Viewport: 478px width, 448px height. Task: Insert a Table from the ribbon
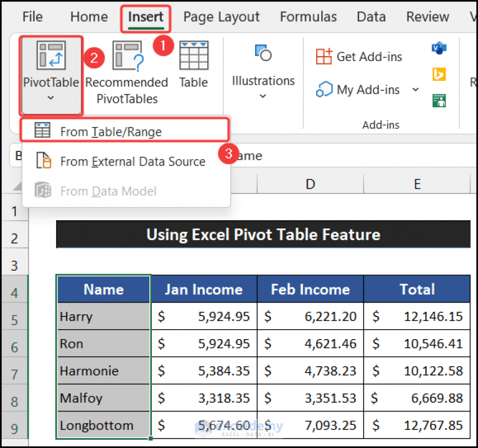pyautogui.click(x=194, y=65)
